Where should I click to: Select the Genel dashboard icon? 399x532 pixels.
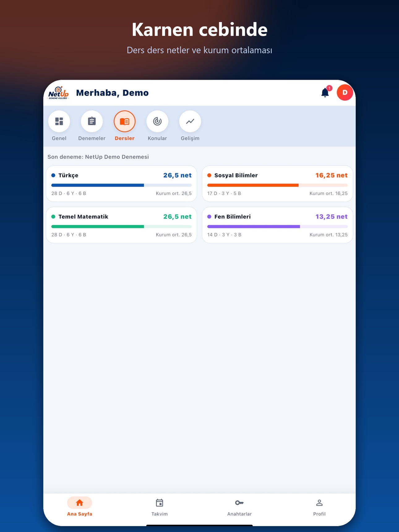click(59, 121)
